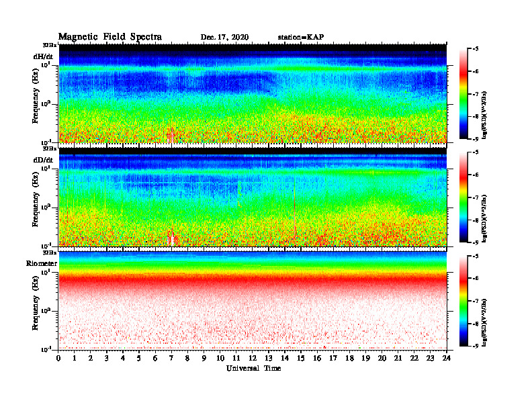The width and height of the screenshot is (532, 411).
Task: Click the "-8" value on the Riometer color bar
Action: click(476, 324)
